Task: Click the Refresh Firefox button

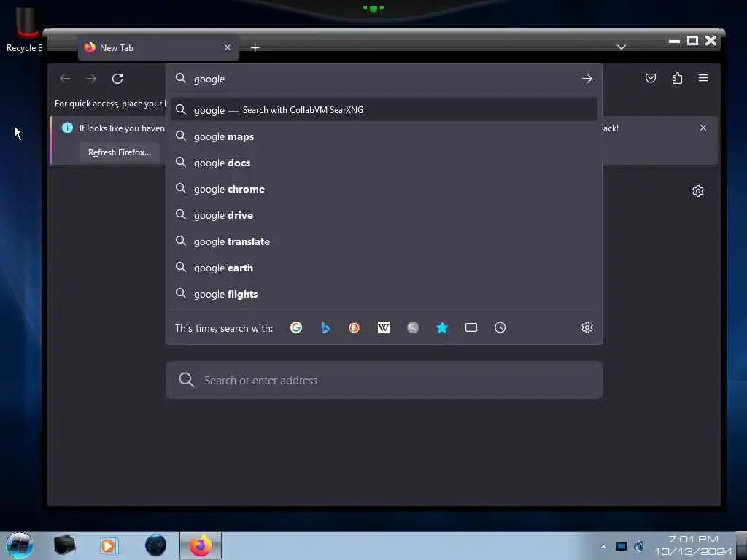Action: pos(120,152)
